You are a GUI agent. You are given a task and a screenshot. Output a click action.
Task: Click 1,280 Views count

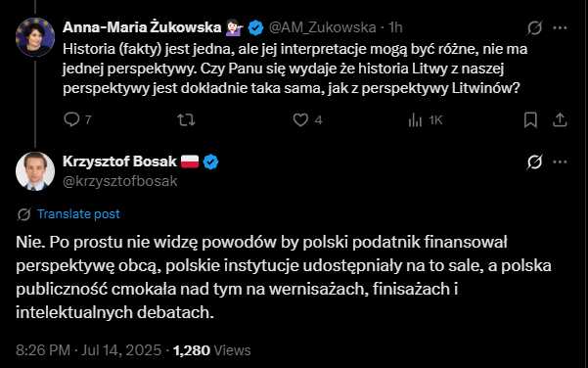pos(212,350)
